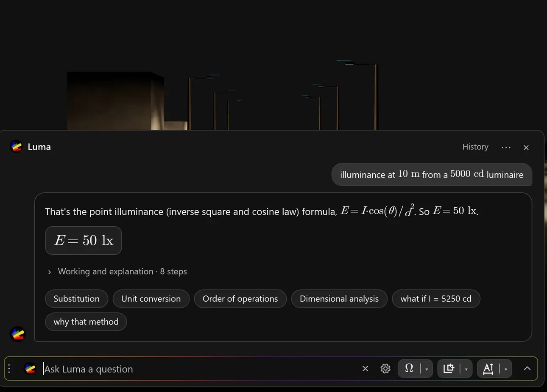Click the Luma avatar beside the response

point(17,334)
